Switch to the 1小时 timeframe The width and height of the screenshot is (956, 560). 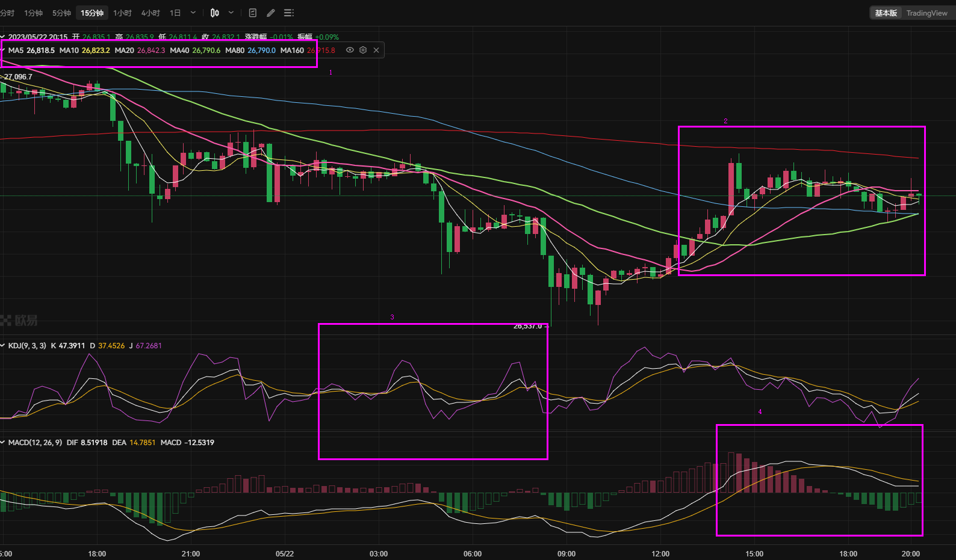(122, 13)
